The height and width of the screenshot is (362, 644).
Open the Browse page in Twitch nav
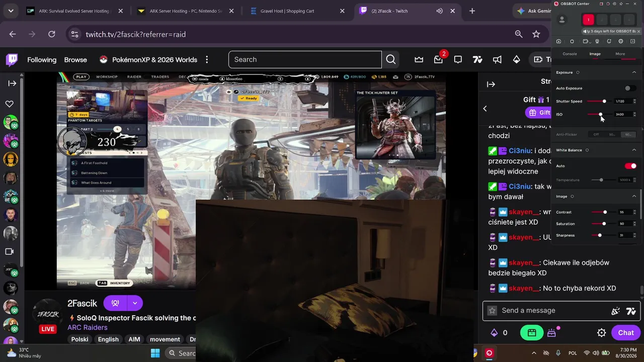(75, 60)
